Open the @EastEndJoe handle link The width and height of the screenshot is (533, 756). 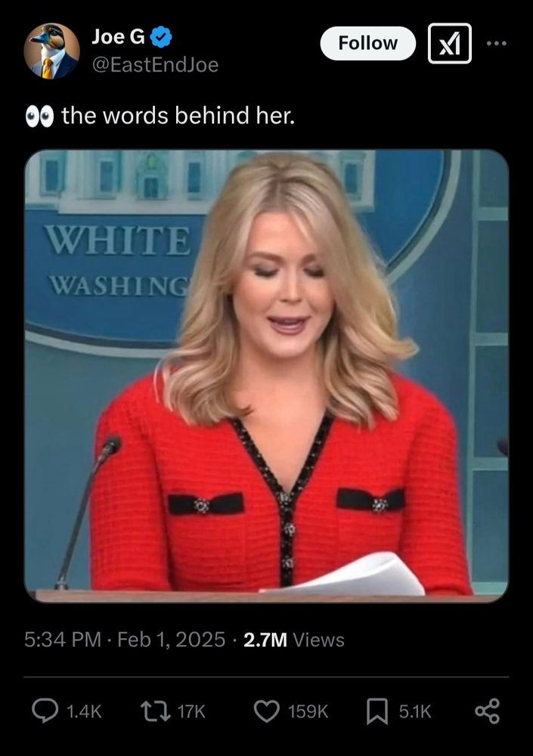pos(155,64)
